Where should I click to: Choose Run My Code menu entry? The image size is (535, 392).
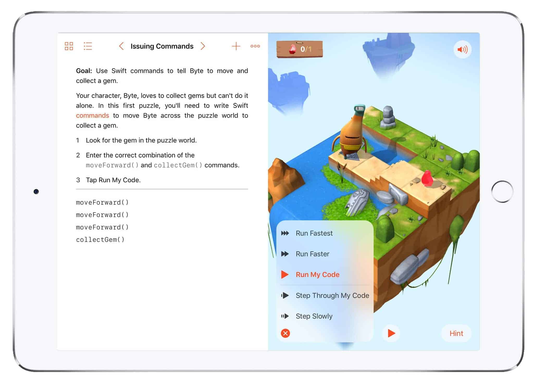pyautogui.click(x=325, y=275)
